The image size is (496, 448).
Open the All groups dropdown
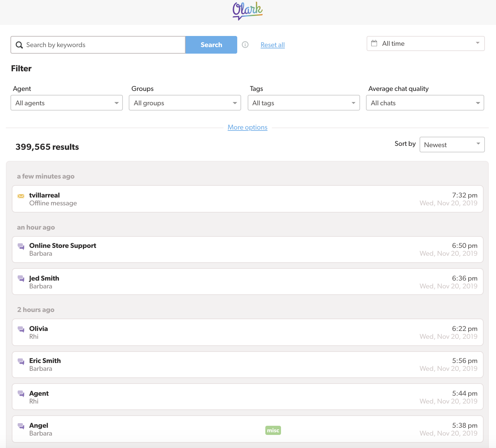(x=185, y=103)
